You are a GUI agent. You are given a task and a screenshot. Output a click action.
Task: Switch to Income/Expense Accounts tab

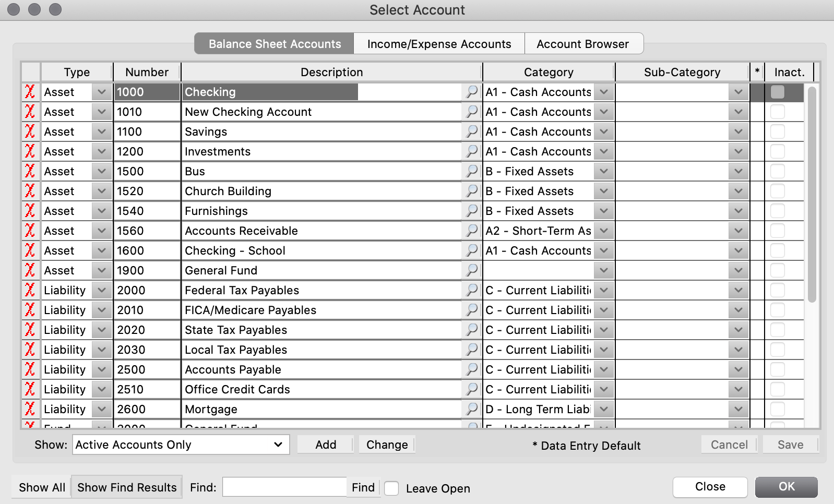pos(439,44)
